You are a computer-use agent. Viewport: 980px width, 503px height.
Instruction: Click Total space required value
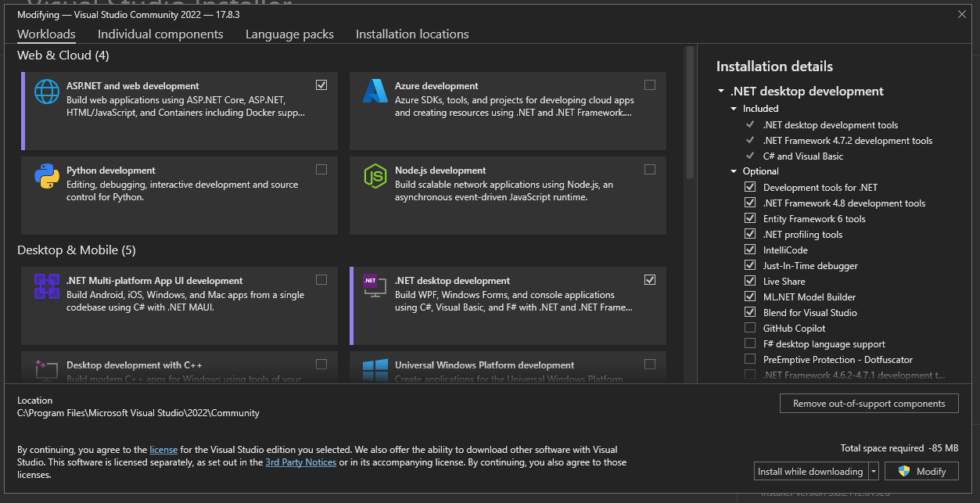(x=944, y=448)
